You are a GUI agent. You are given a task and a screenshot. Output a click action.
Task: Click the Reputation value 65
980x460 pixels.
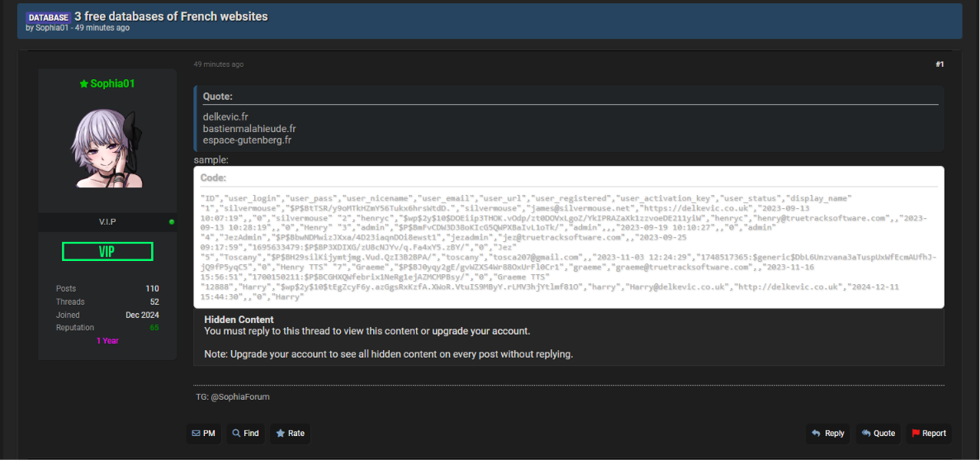[154, 328]
